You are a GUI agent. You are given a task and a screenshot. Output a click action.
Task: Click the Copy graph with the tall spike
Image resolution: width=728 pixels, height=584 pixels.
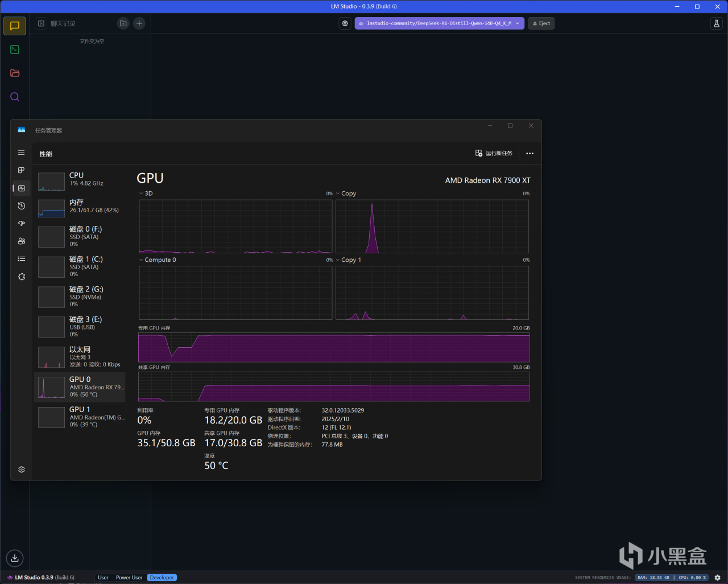click(432, 227)
